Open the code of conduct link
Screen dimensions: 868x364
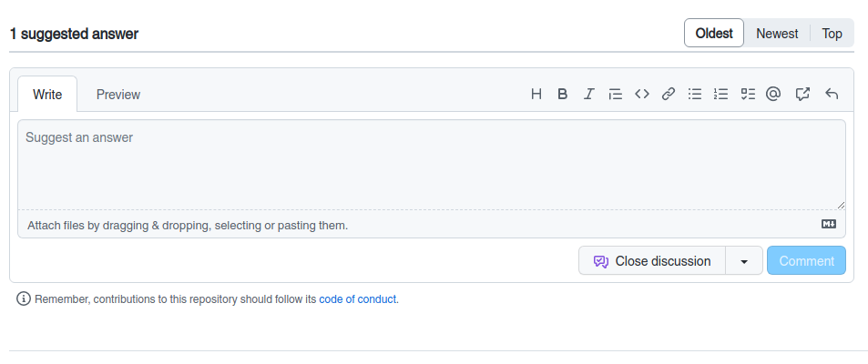[358, 299]
